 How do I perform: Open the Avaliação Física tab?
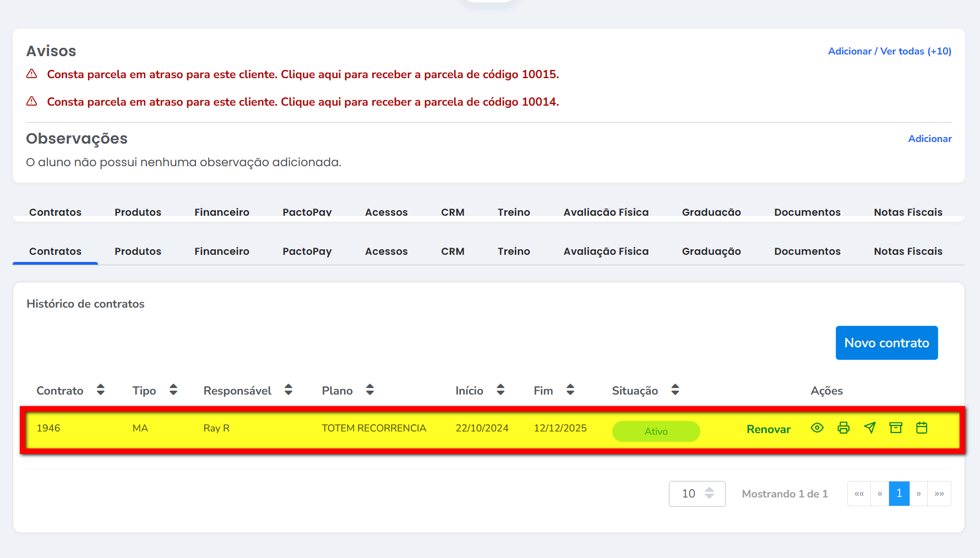click(606, 251)
